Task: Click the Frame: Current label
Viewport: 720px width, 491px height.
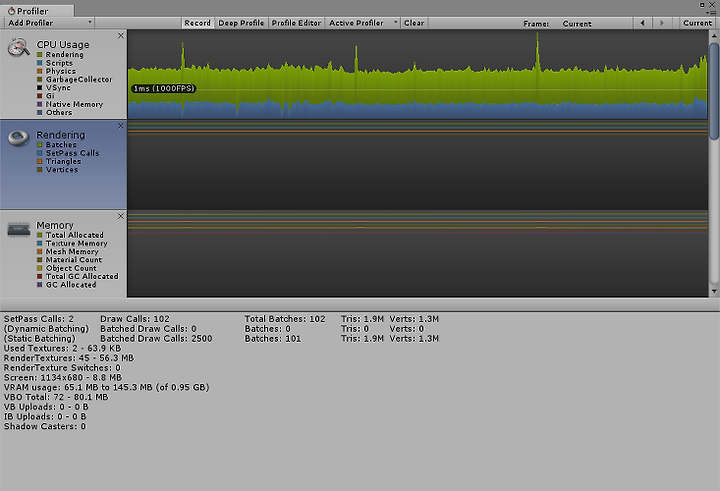Action: tap(557, 23)
